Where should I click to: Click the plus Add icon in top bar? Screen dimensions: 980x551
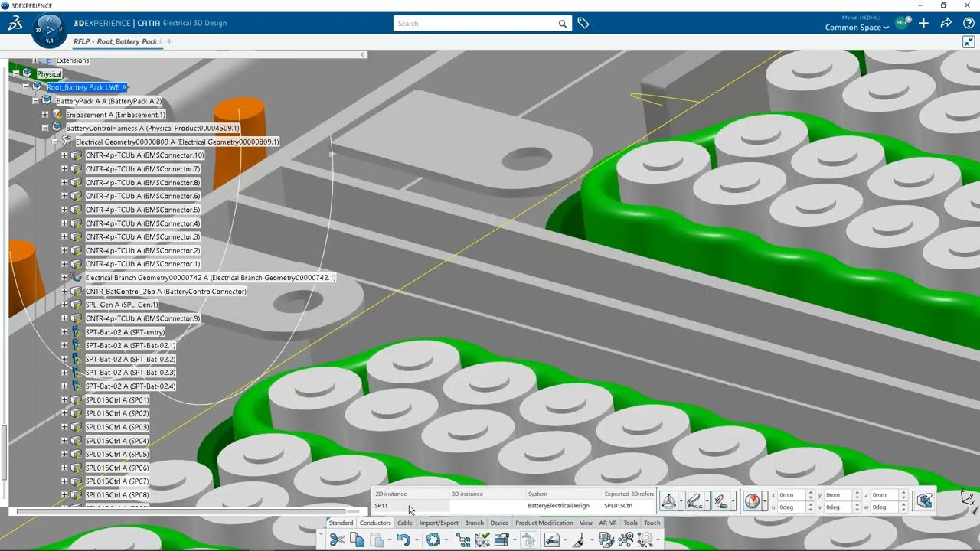(x=923, y=24)
